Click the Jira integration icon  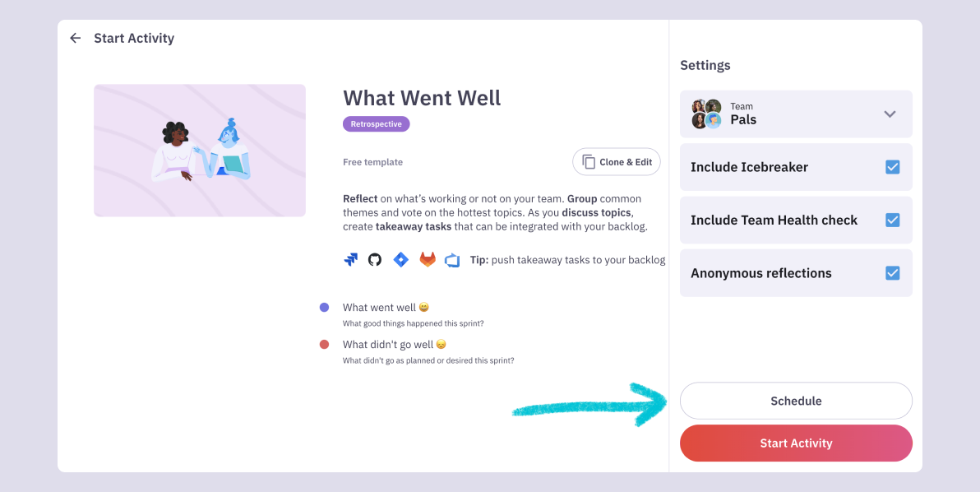click(351, 260)
